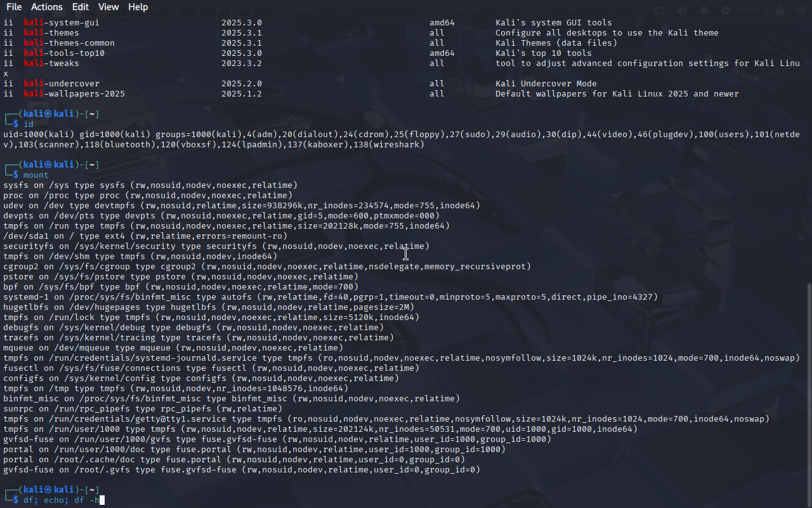Click the 'portal on /run/user/1000/doc' line
Image resolution: width=812 pixels, height=508 pixels.
254,450
